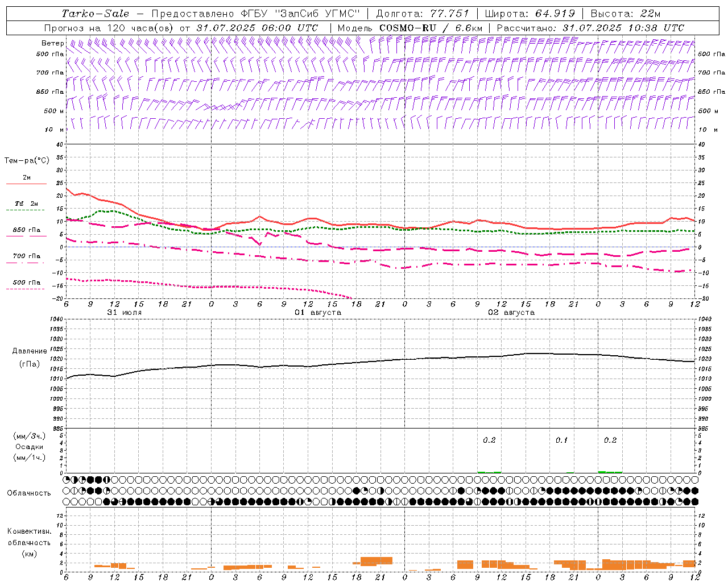Click the (мм/1ч.) precipitation unit label
The image size is (728, 582).
[x=30, y=458]
